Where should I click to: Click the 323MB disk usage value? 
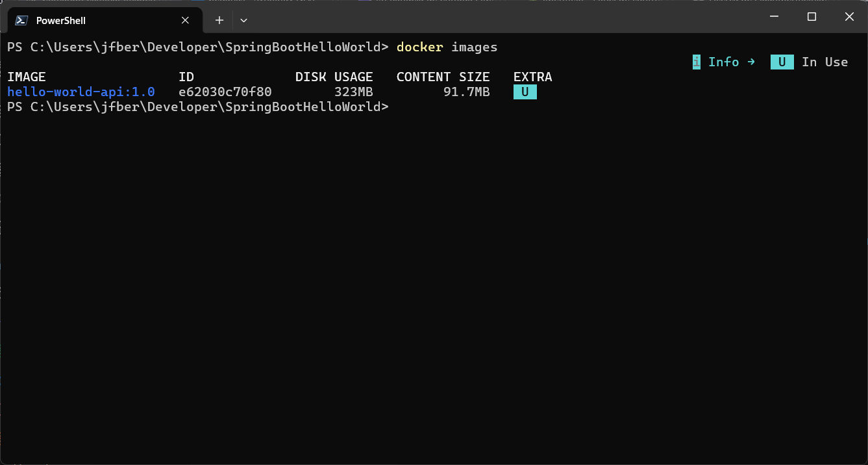tap(354, 92)
